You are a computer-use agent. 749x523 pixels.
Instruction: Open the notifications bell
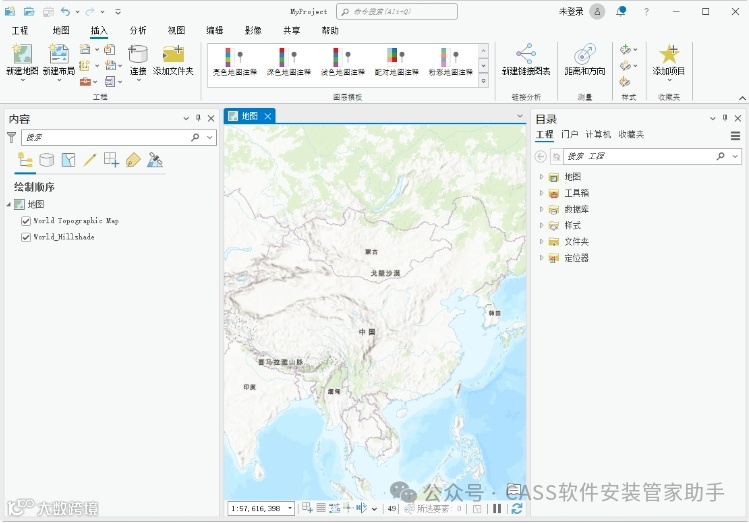click(621, 11)
